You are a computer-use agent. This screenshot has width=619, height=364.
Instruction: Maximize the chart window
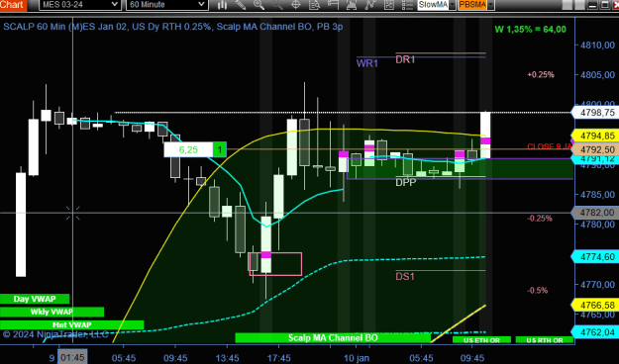(x=604, y=5)
